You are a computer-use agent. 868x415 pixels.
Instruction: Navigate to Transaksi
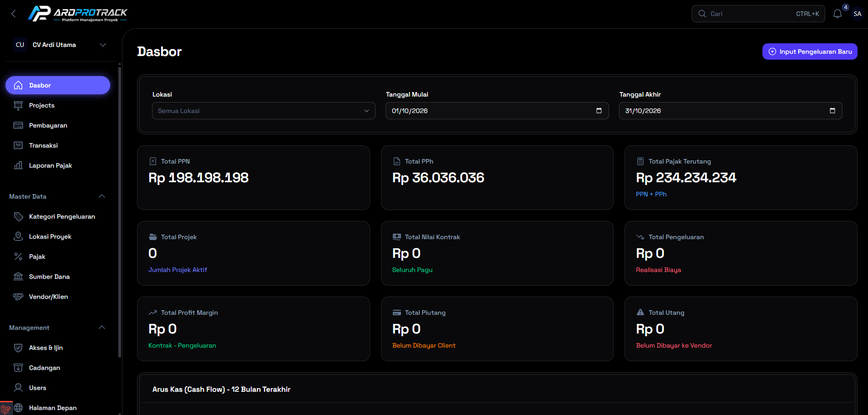(58, 145)
